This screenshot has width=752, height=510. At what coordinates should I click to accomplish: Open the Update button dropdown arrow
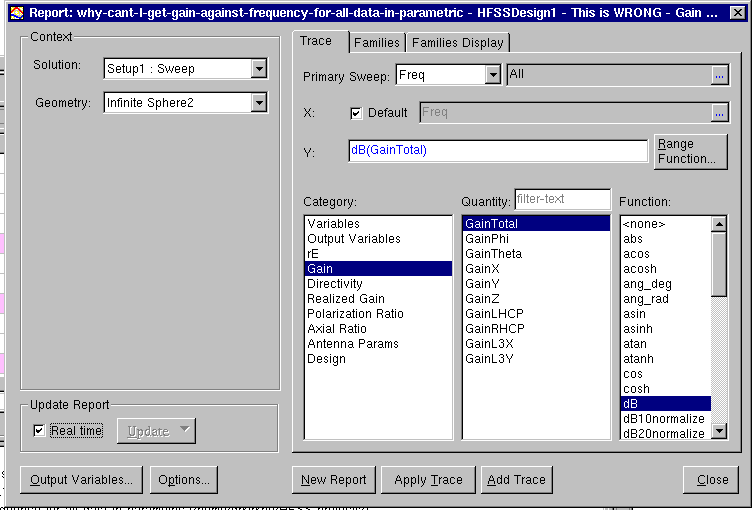185,430
